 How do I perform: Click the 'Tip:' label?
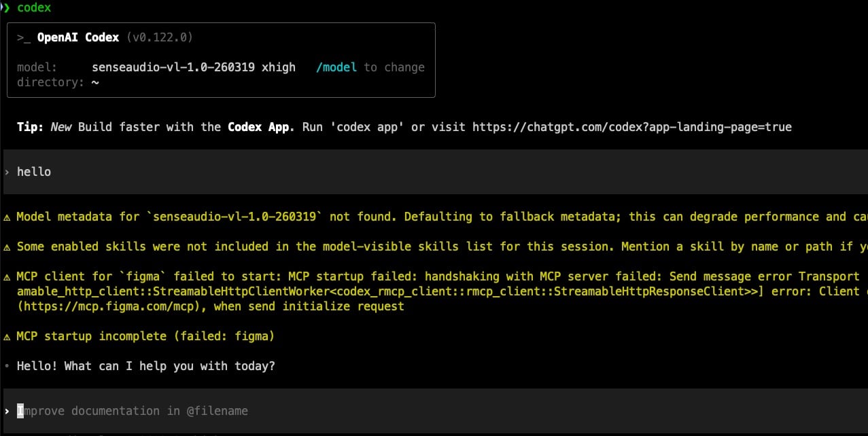31,127
